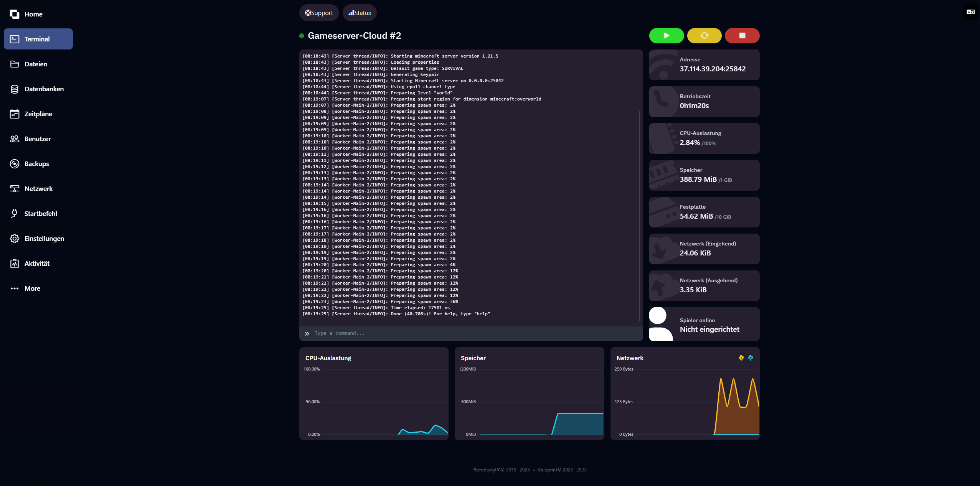Click the Zeitpläne calendar icon
Viewport: 980px width, 486px height.
15,114
